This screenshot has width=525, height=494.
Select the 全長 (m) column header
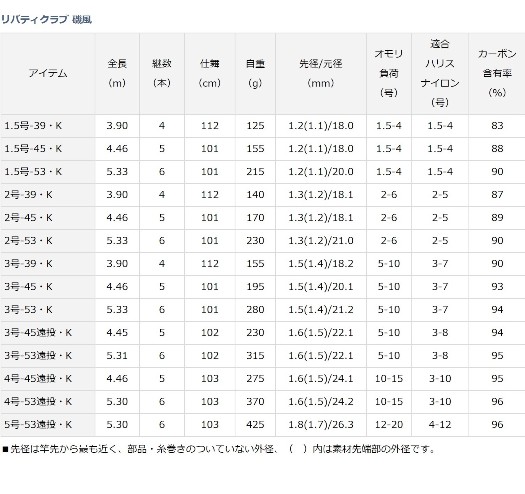(x=117, y=73)
